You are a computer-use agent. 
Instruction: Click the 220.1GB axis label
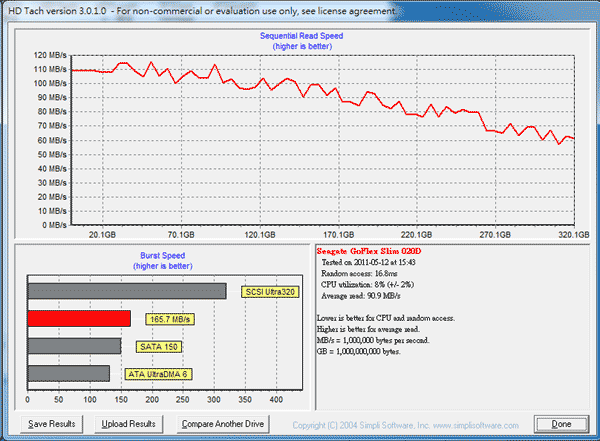[416, 235]
